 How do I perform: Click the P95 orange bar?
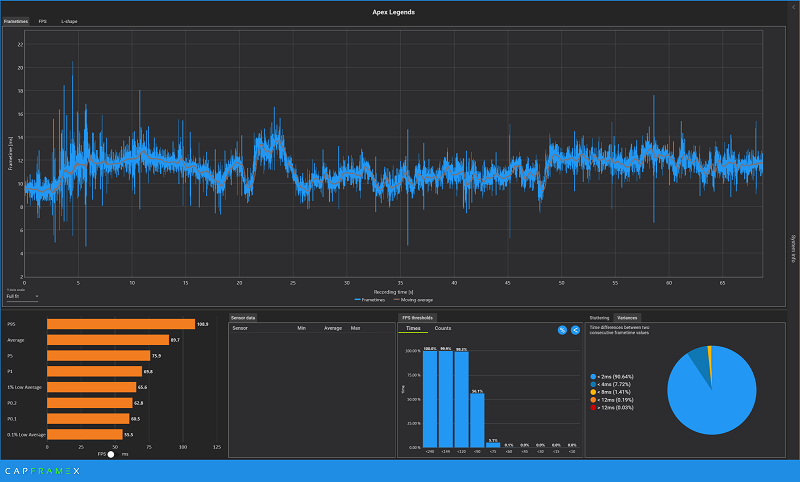(120, 324)
